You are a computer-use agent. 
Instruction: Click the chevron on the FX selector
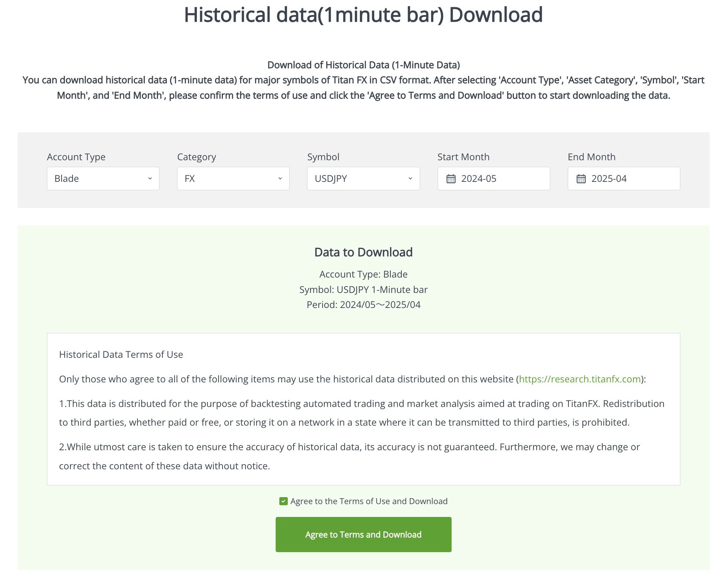click(280, 179)
